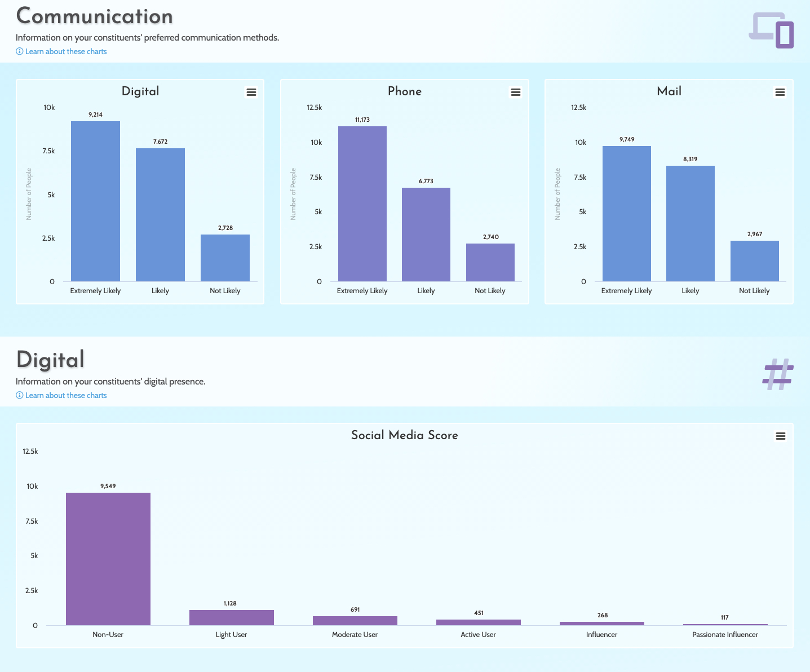The height and width of the screenshot is (672, 810).
Task: Open Learn about these charts under Communication
Action: click(65, 51)
